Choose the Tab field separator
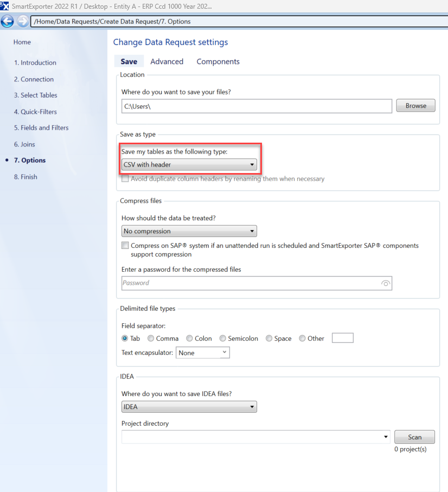Image resolution: width=448 pixels, height=492 pixels. [x=125, y=338]
